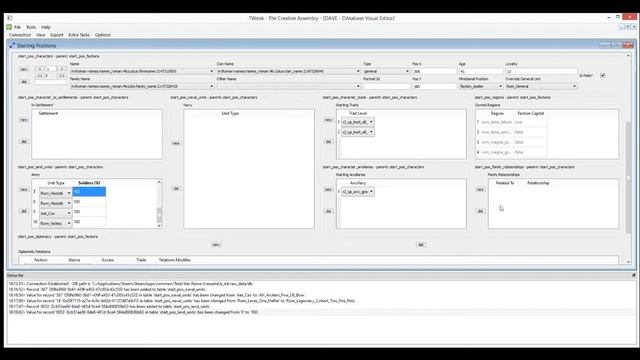Click the Pos Y input field
Image resolution: width=640 pixels, height=360 pixels.
(434, 87)
